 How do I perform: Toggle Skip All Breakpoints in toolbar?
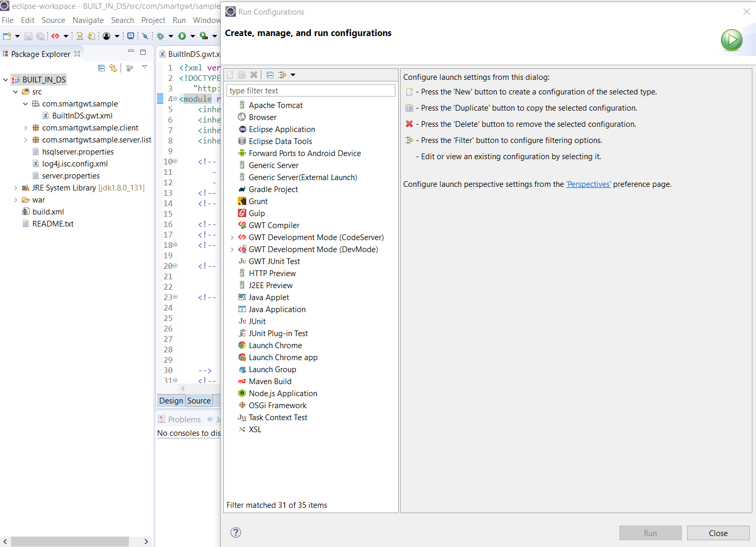[x=146, y=36]
